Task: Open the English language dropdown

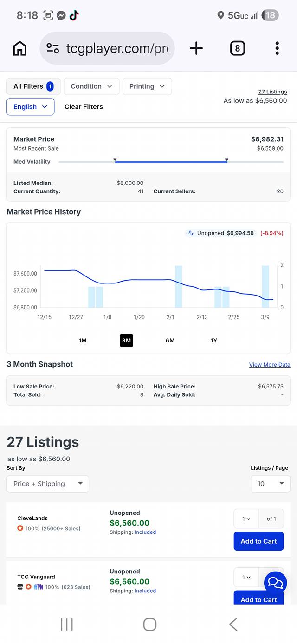Action: (x=30, y=107)
